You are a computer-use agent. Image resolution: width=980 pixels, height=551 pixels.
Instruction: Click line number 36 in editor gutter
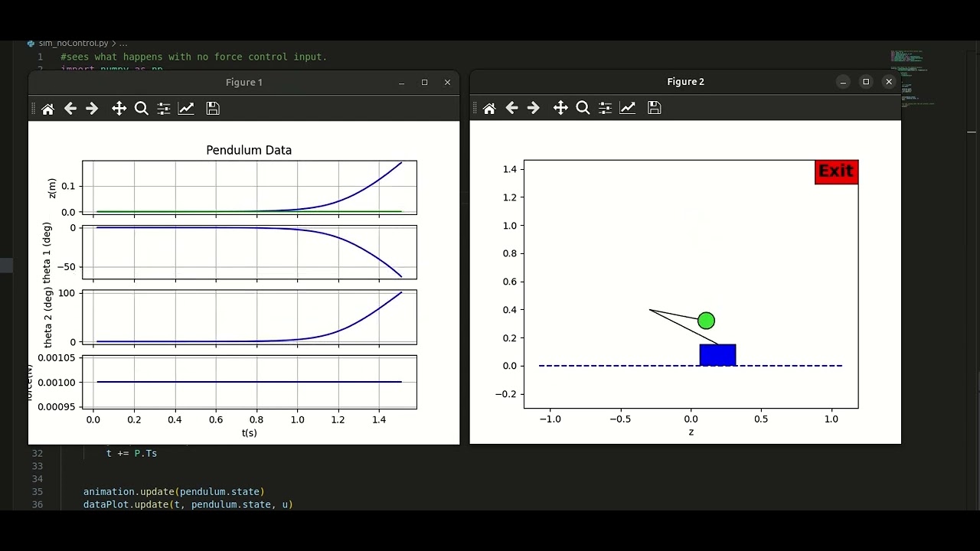click(38, 504)
